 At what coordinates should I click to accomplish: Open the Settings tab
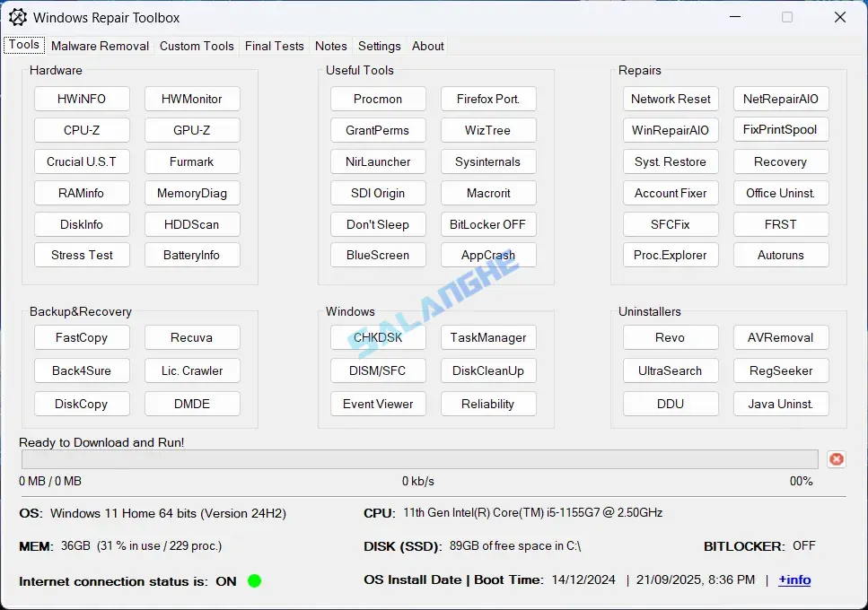[379, 46]
